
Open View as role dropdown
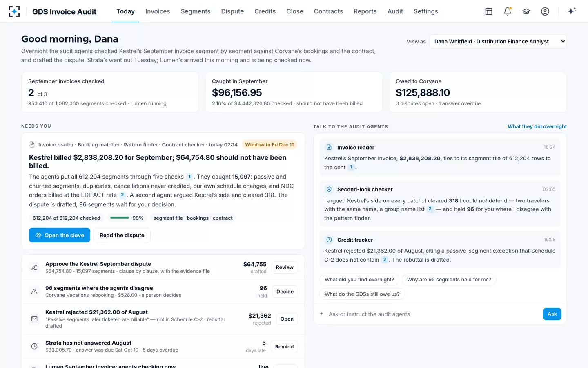[x=498, y=41]
